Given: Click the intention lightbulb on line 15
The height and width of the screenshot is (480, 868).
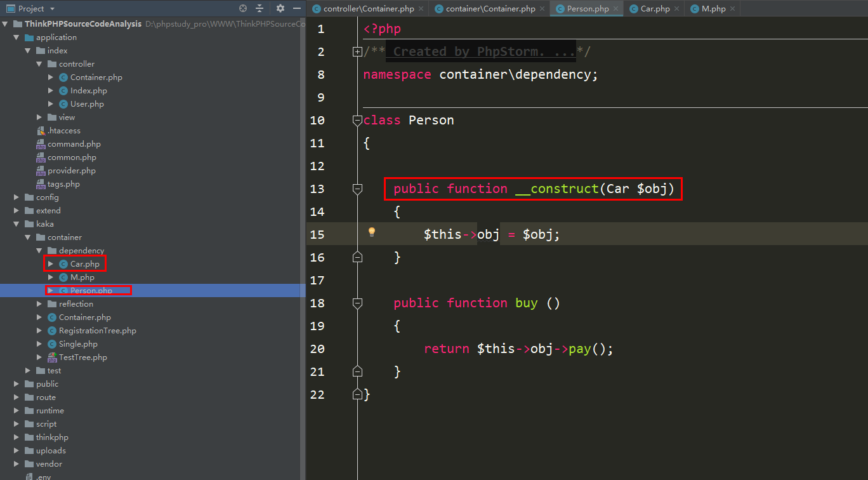Looking at the screenshot, I should coord(372,232).
